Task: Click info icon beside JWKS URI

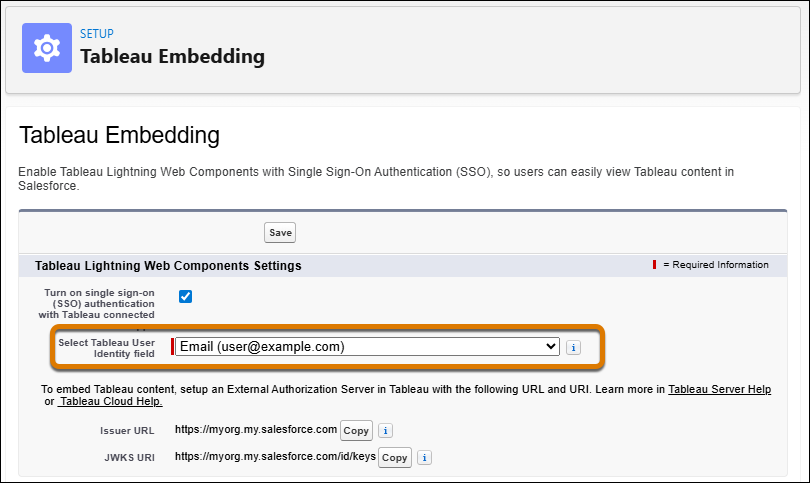Action: tap(425, 458)
